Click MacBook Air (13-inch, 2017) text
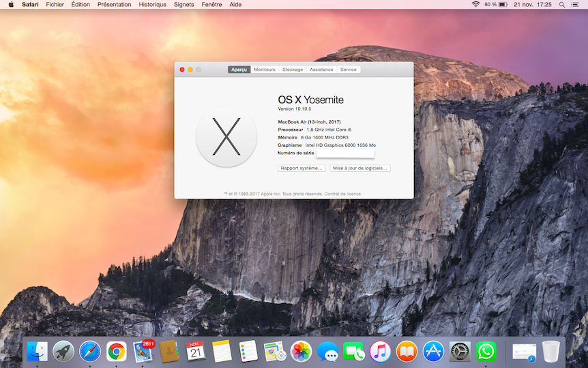The width and height of the screenshot is (588, 368). point(310,122)
